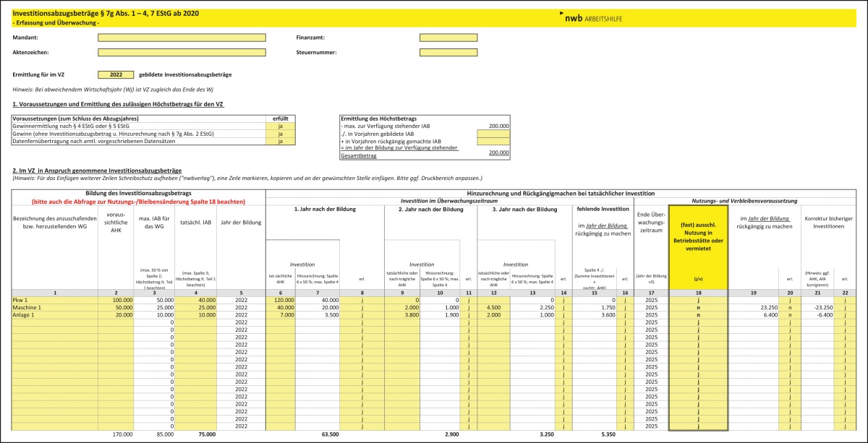
Task: Select the 'Anlage 1' designation cell
Action: [55, 315]
